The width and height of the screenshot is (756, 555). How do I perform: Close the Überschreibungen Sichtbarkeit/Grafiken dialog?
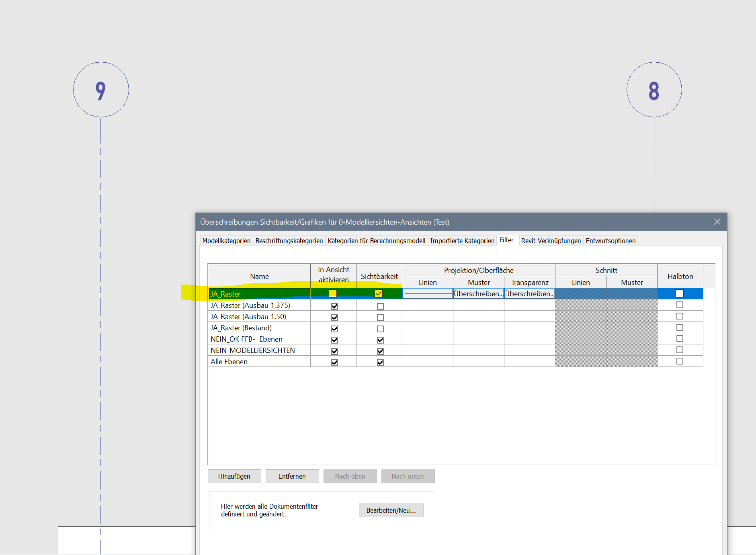[717, 222]
